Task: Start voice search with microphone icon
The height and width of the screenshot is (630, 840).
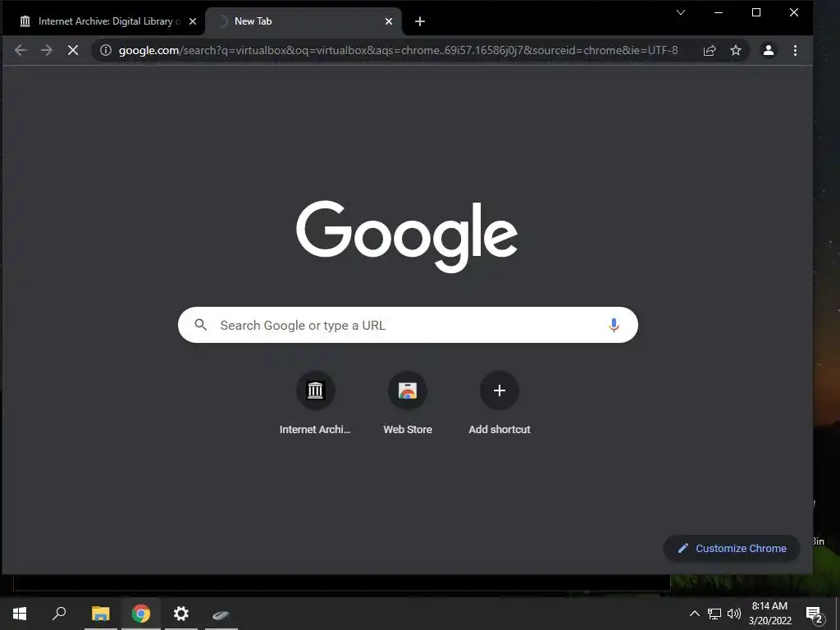Action: [x=614, y=325]
